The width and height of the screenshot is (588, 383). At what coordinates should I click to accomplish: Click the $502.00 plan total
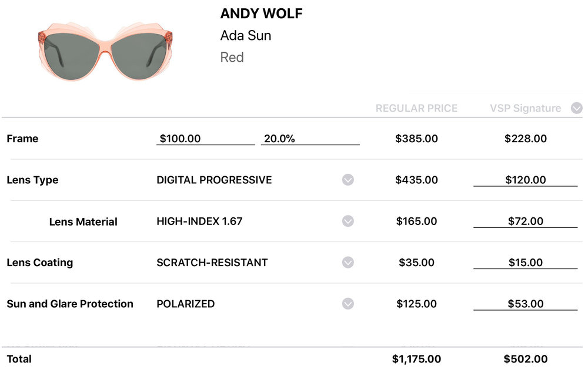coord(525,359)
